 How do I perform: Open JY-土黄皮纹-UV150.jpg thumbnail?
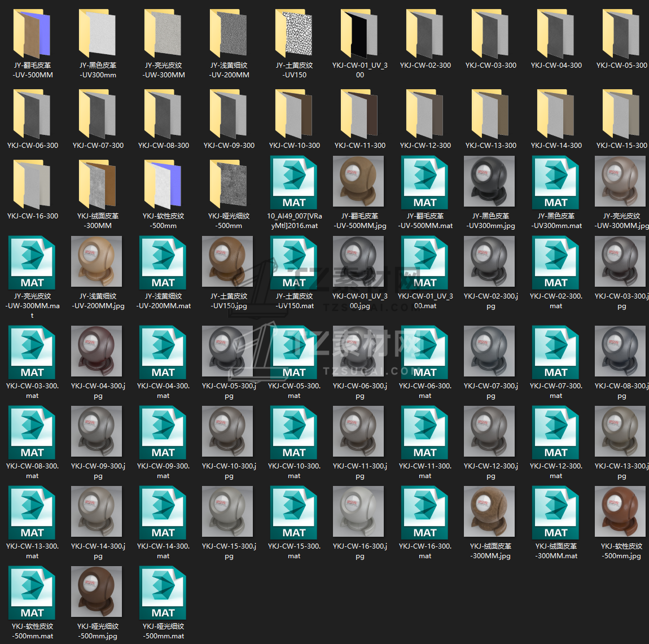tap(227, 261)
